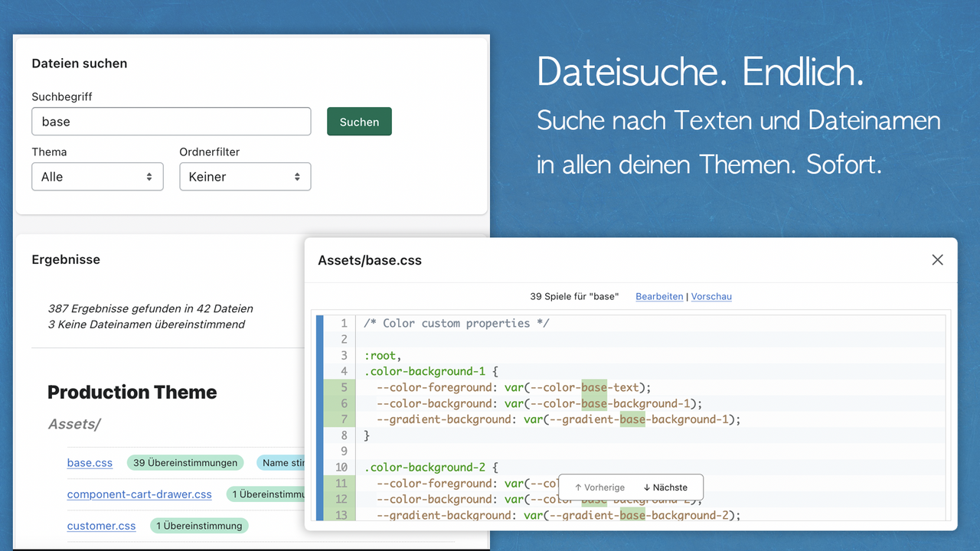Click the Dateien suchen card heading
Screen dimensions: 980x551
point(80,64)
